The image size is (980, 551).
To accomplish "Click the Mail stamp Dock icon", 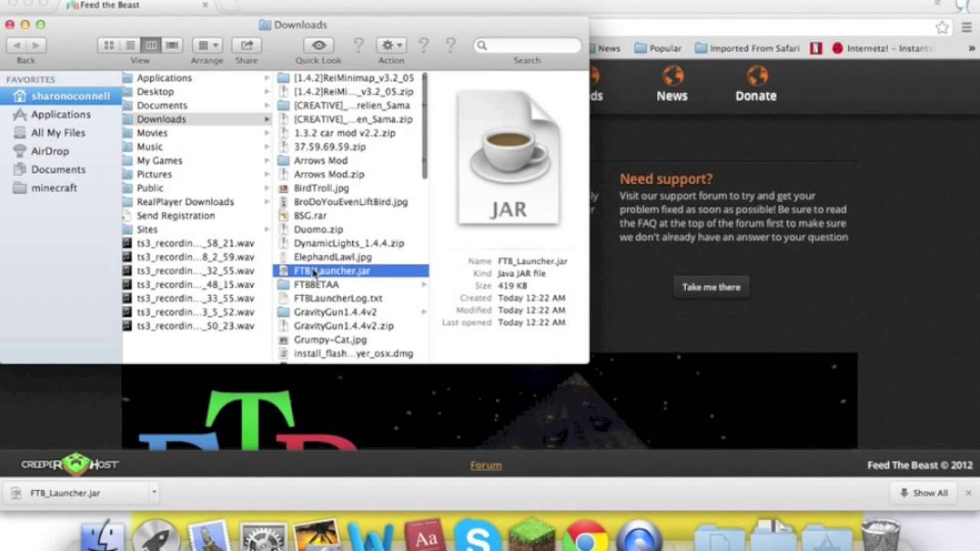I will pyautogui.click(x=209, y=536).
